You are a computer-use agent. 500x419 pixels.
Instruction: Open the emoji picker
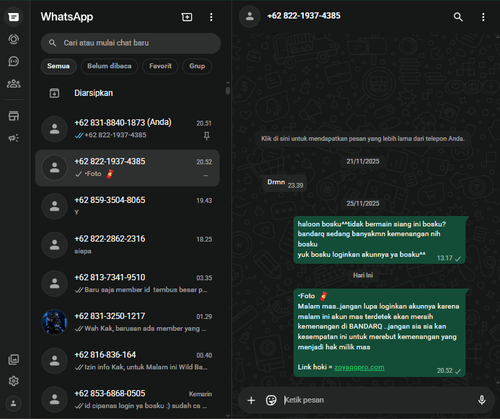(x=271, y=400)
